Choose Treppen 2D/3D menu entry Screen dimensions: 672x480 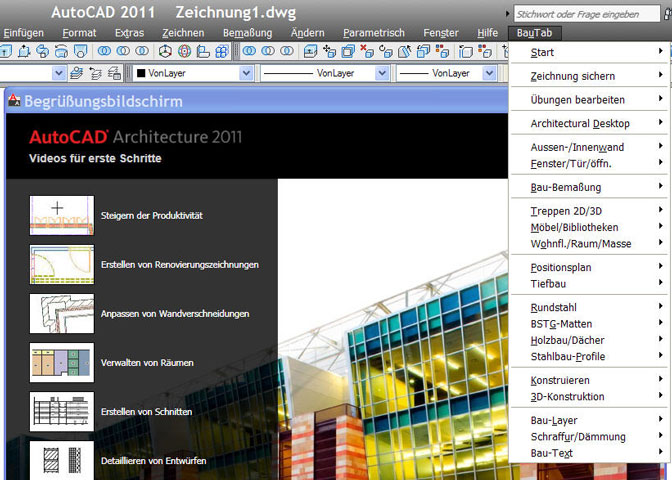click(589, 211)
